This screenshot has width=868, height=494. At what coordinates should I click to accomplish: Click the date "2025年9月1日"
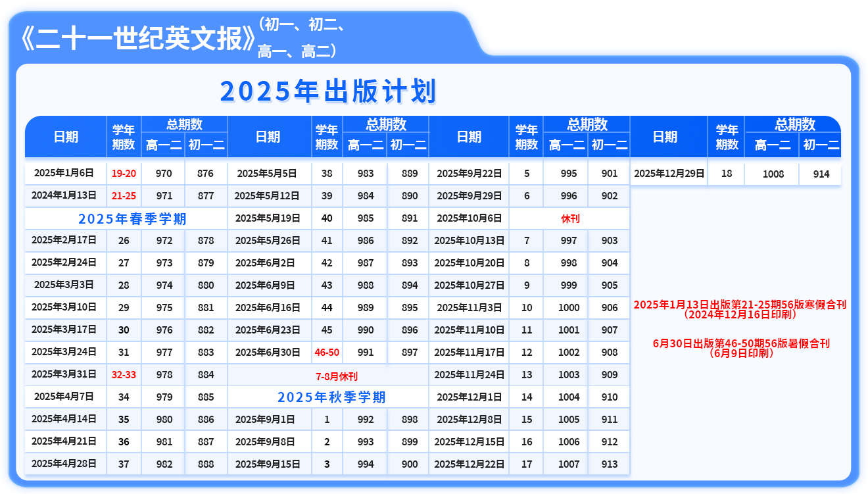(267, 420)
